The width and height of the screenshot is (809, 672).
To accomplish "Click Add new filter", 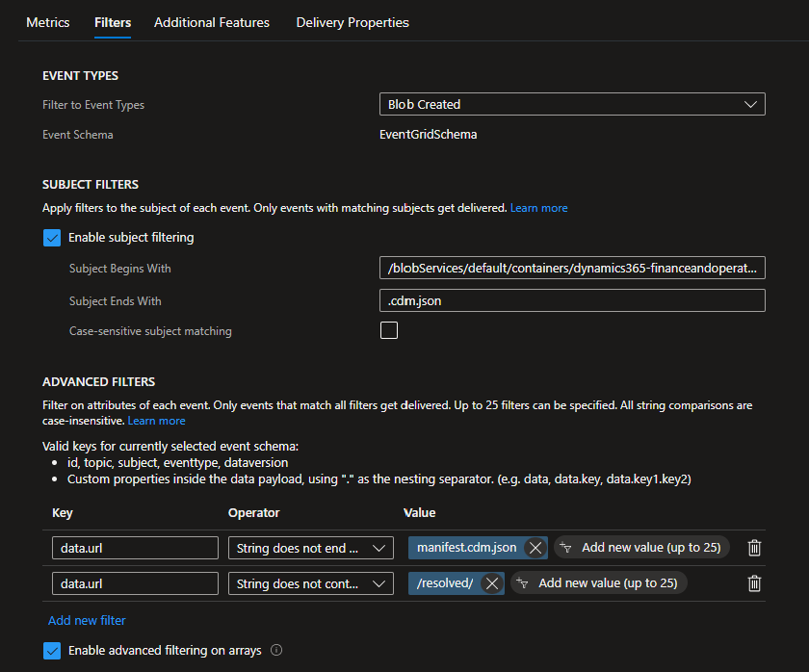I will tap(86, 620).
